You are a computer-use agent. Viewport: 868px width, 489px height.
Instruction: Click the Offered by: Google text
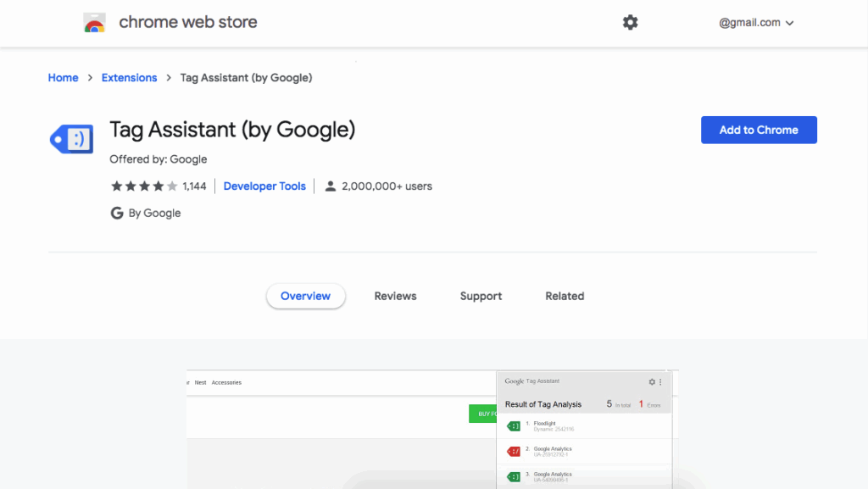[x=159, y=159]
